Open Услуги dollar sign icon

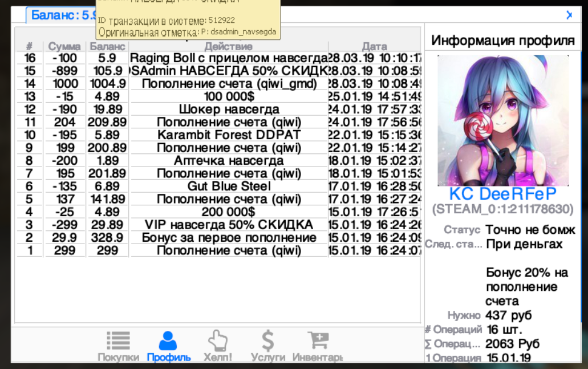[x=267, y=340]
